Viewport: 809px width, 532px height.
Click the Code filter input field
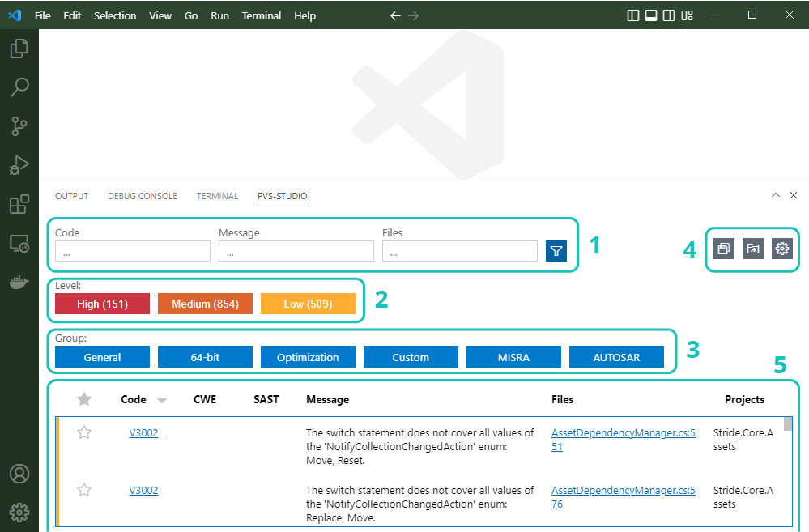(x=133, y=251)
